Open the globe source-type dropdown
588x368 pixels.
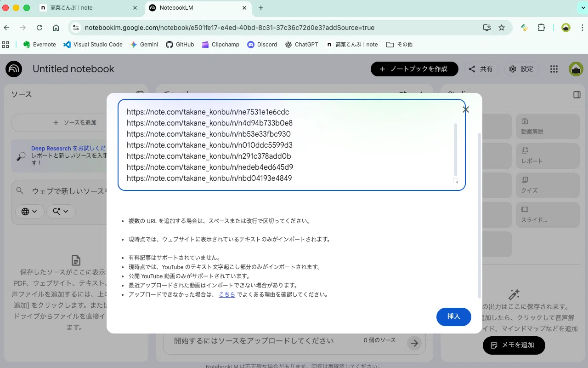point(30,211)
